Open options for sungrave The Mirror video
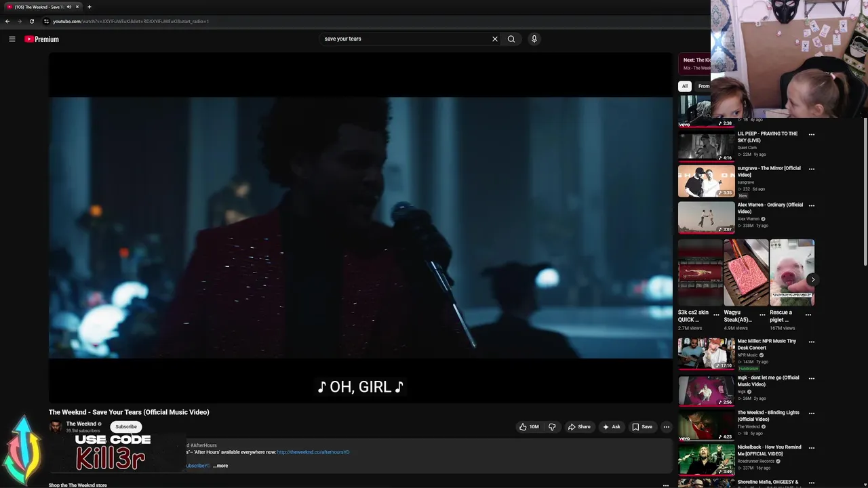 click(812, 169)
